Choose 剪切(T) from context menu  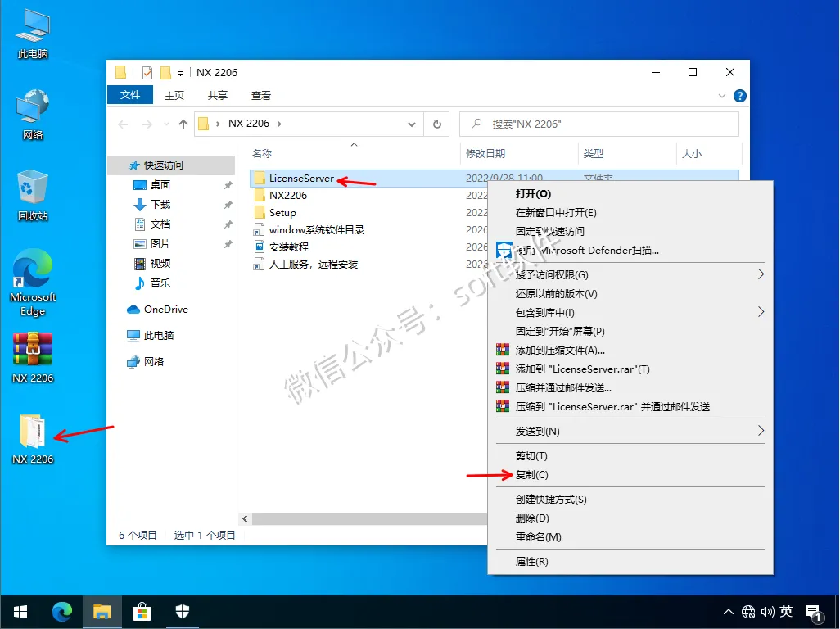[x=630, y=456]
